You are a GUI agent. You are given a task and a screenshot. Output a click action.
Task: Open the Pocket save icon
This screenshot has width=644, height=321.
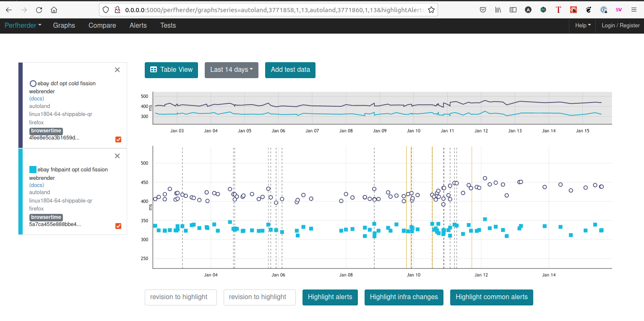tap(483, 10)
